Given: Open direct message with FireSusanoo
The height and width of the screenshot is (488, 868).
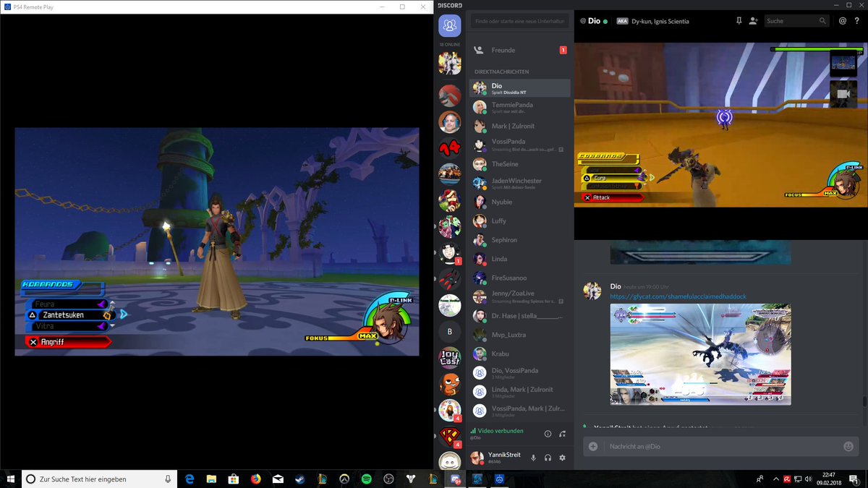Looking at the screenshot, I should tap(519, 278).
